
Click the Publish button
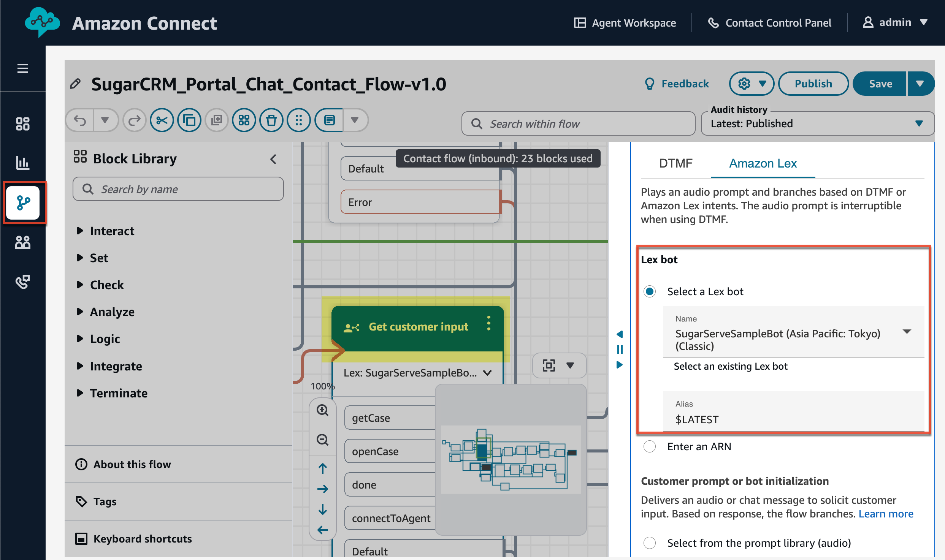pyautogui.click(x=813, y=84)
